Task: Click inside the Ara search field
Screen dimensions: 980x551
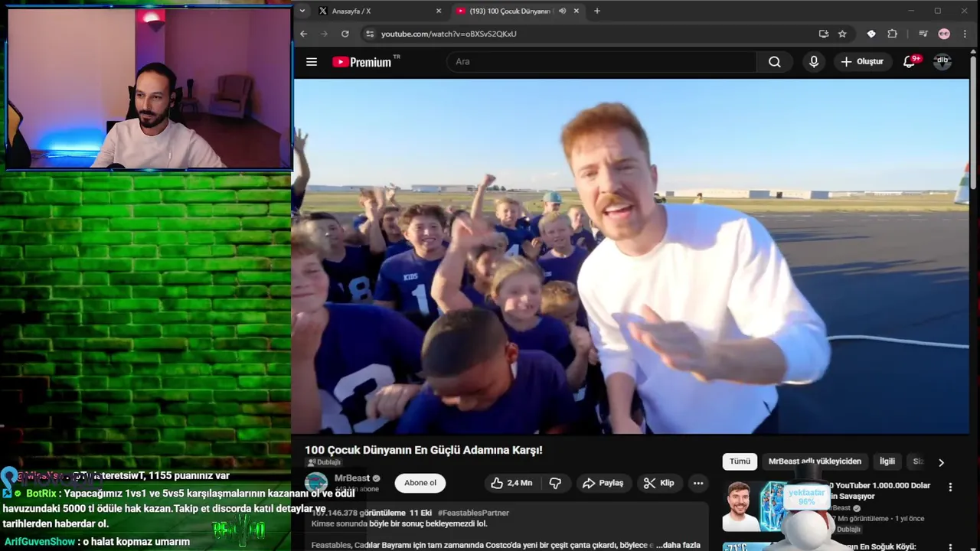Action: coord(601,62)
